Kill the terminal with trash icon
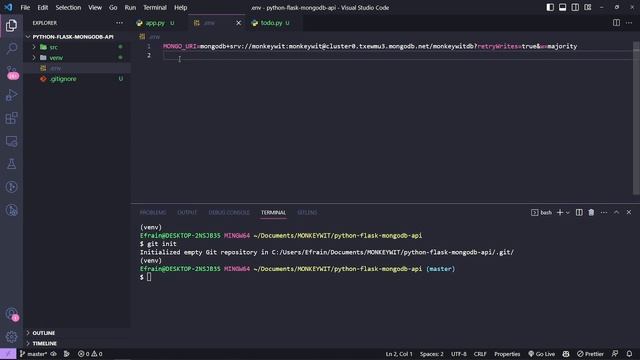This screenshot has height=360, width=640. [x=591, y=212]
